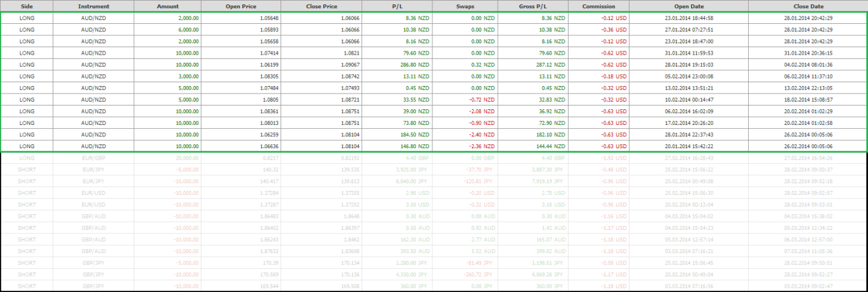Screen dimensions: 868x292
Task: Click swaps value -2.08 NZD
Action: click(x=465, y=111)
